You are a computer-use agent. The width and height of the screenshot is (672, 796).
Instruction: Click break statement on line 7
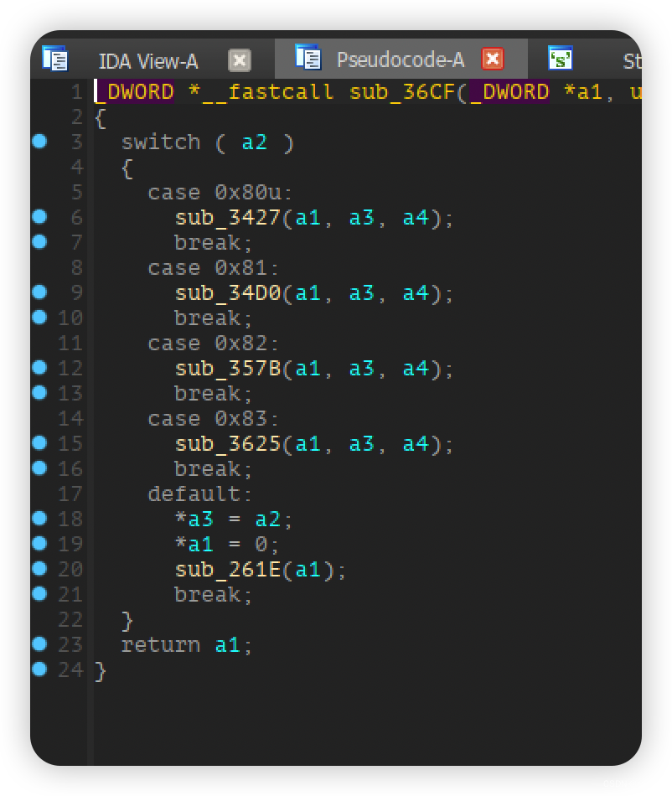(213, 243)
